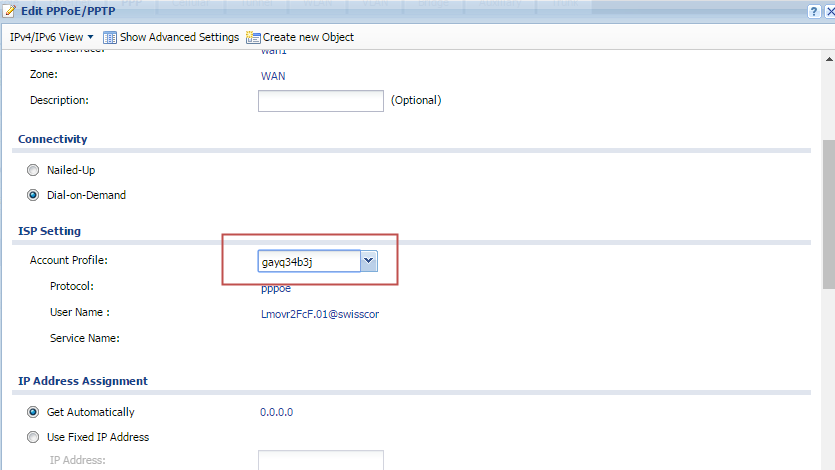
Task: Click the Account Profile box showing gayq34b3j
Action: pos(308,261)
